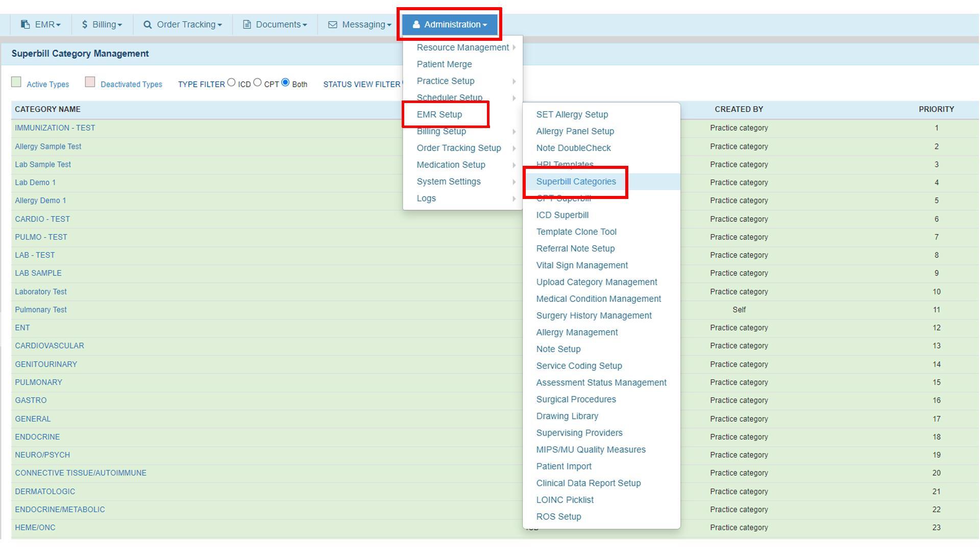Image resolution: width=980 pixels, height=551 pixels.
Task: Select the ICD type filter radio
Action: click(231, 82)
